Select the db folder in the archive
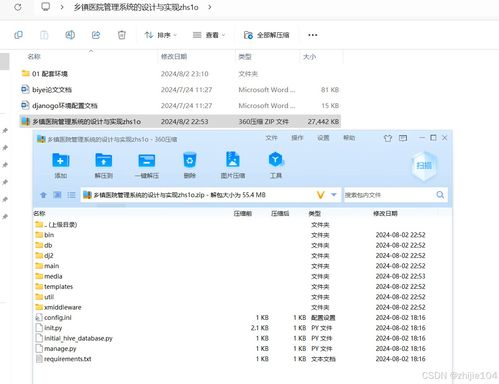The image size is (499, 384). [x=44, y=245]
